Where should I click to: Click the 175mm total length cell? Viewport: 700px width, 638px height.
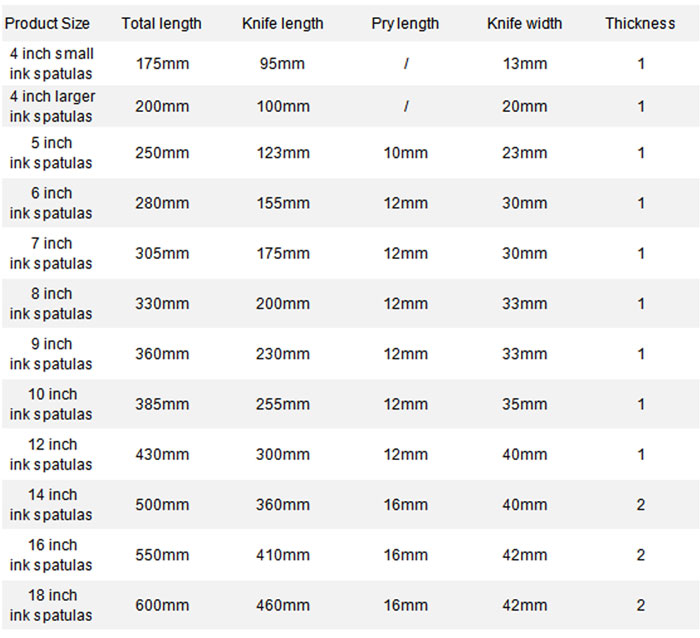[x=162, y=63]
